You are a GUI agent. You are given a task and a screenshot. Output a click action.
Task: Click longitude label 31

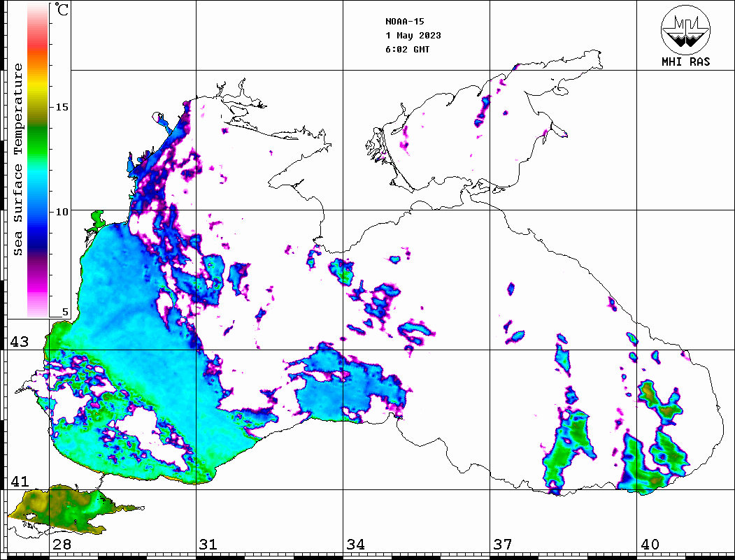(x=208, y=544)
